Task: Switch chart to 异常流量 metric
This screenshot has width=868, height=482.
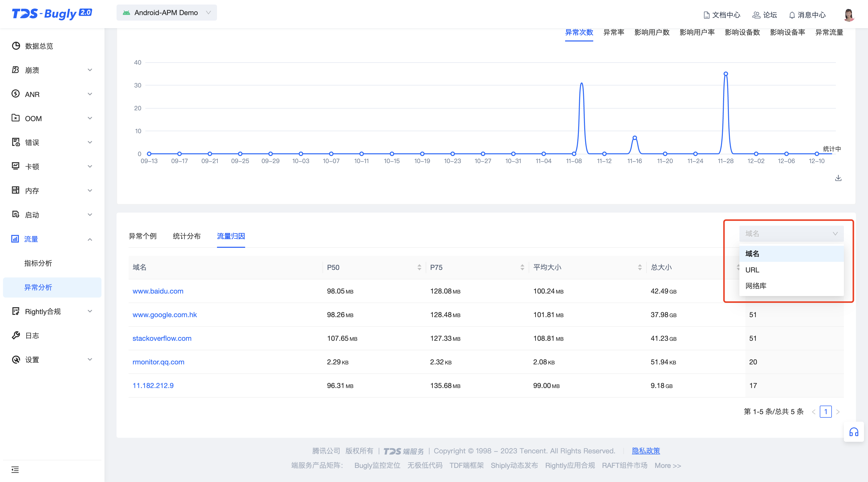Action: point(829,32)
